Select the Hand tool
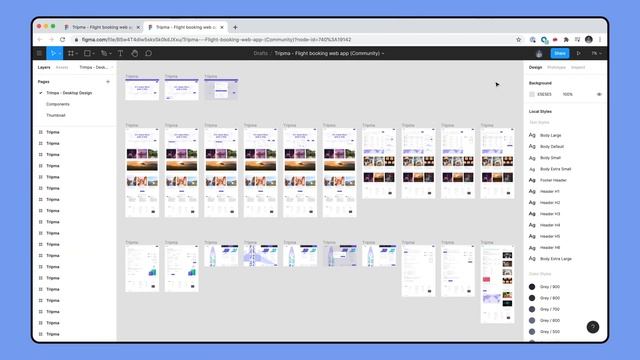Screen dimensions: 640x360 click(134, 53)
